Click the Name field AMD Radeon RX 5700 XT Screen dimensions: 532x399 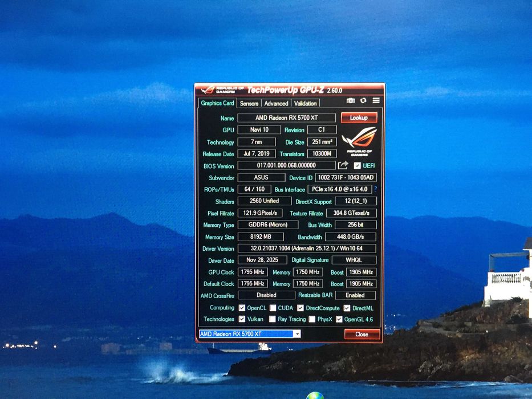tap(287, 118)
